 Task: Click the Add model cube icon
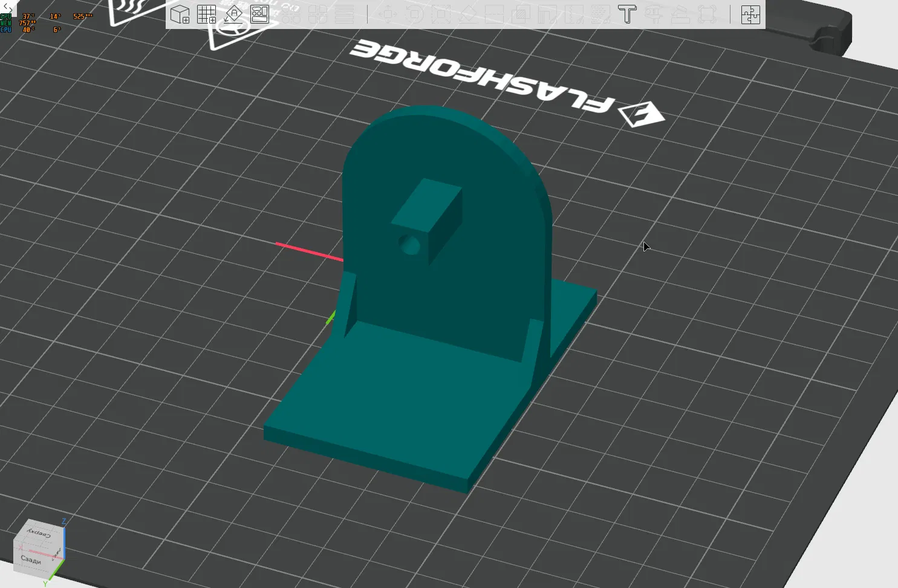coord(180,15)
